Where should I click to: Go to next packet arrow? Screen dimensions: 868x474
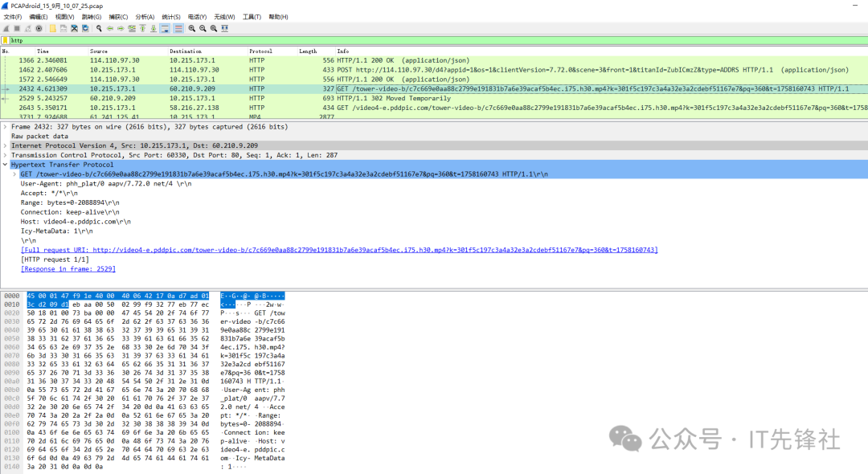pyautogui.click(x=121, y=28)
